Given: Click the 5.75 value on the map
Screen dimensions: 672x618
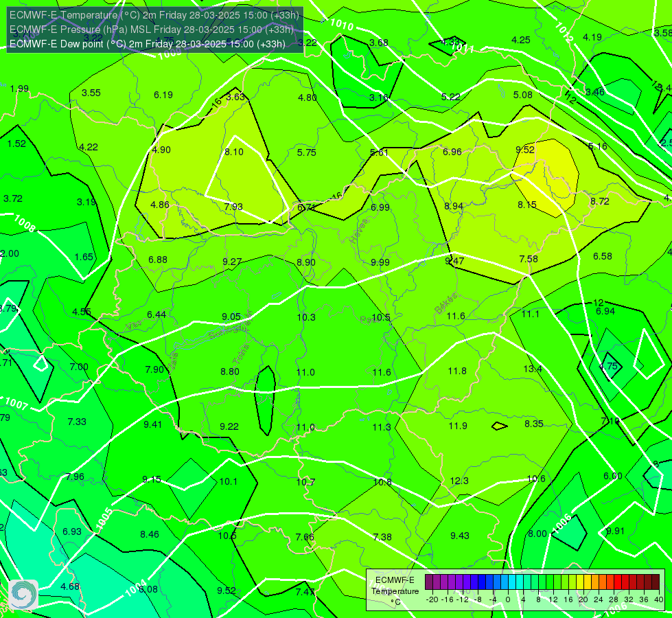Looking at the screenshot, I should tap(306, 152).
